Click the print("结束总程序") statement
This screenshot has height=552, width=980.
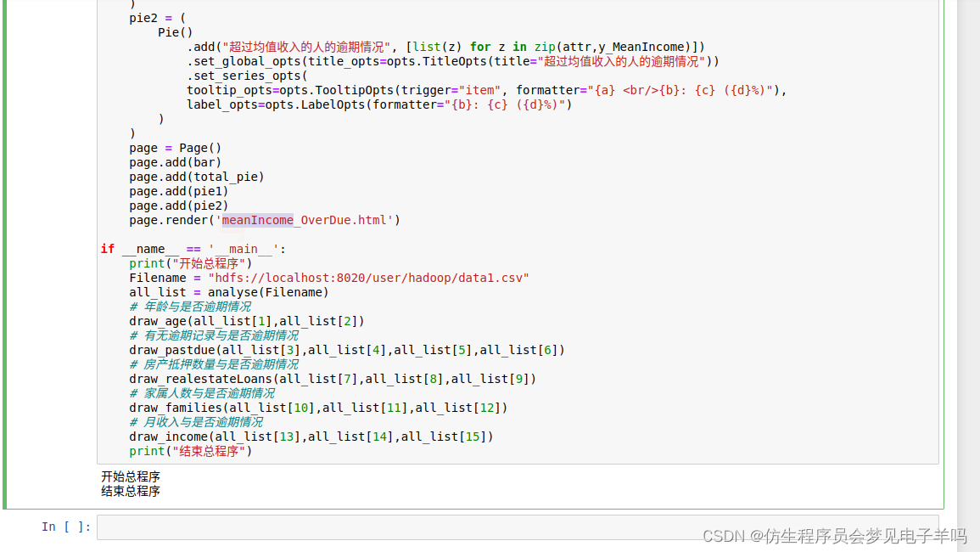(x=191, y=451)
